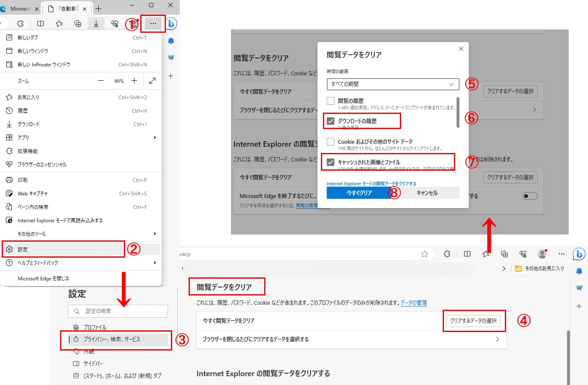Click the キャンセル button
This screenshot has height=385, width=588.
click(x=427, y=193)
